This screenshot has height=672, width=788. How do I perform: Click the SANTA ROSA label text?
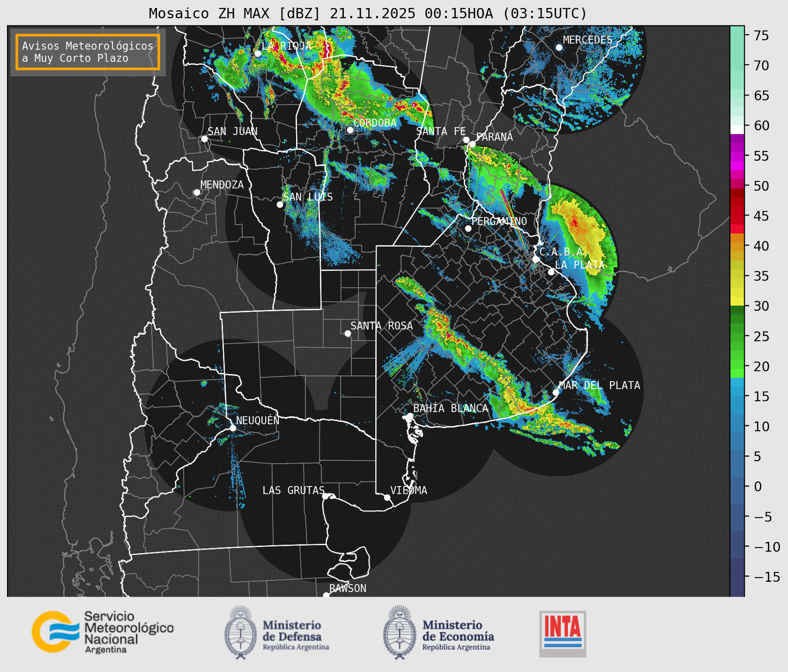[382, 326]
